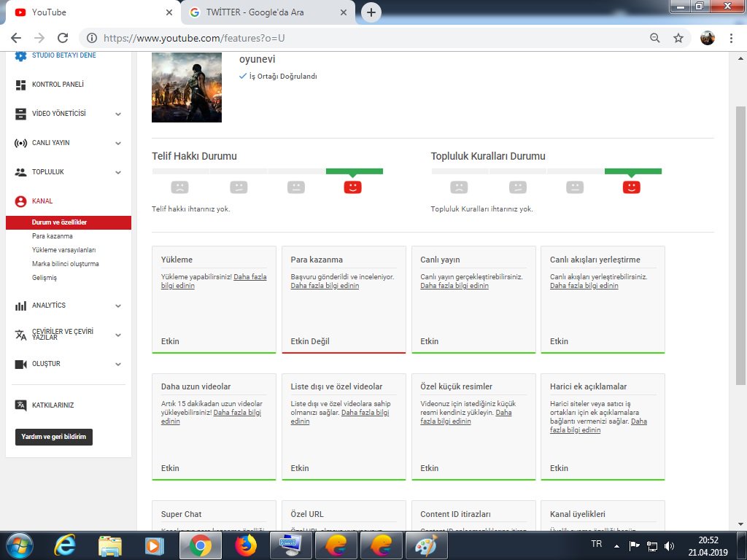
Task: Click the Canlı Yayın broadcast icon
Action: (x=20, y=143)
